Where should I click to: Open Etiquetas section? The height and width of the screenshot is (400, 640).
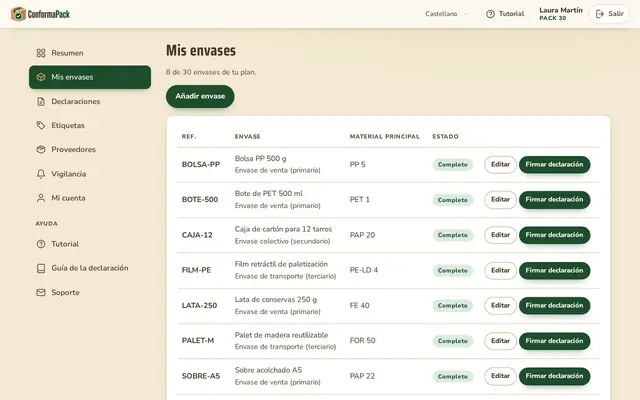point(90,125)
